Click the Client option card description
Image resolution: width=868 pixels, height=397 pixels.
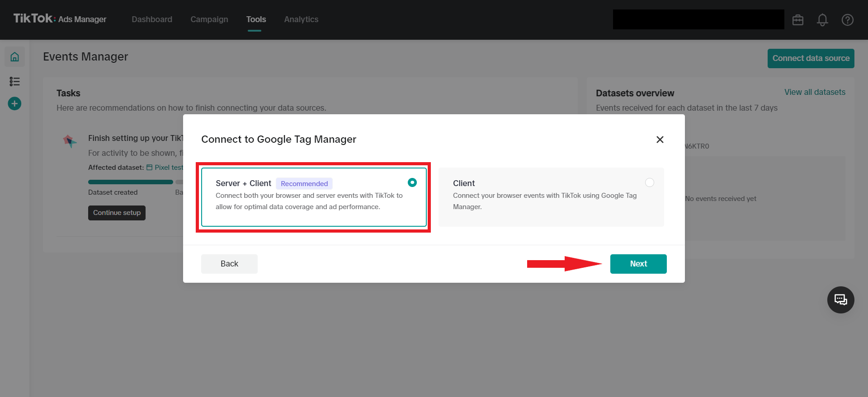coord(545,201)
